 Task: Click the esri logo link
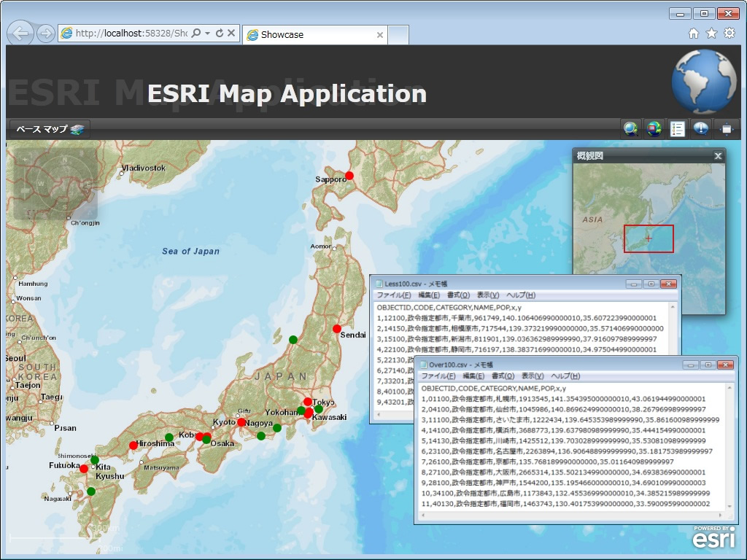coord(713,537)
